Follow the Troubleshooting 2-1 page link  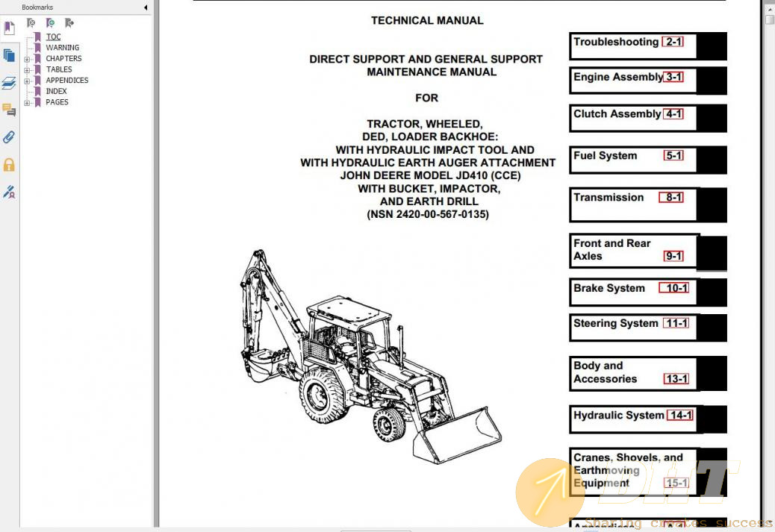pyautogui.click(x=674, y=42)
